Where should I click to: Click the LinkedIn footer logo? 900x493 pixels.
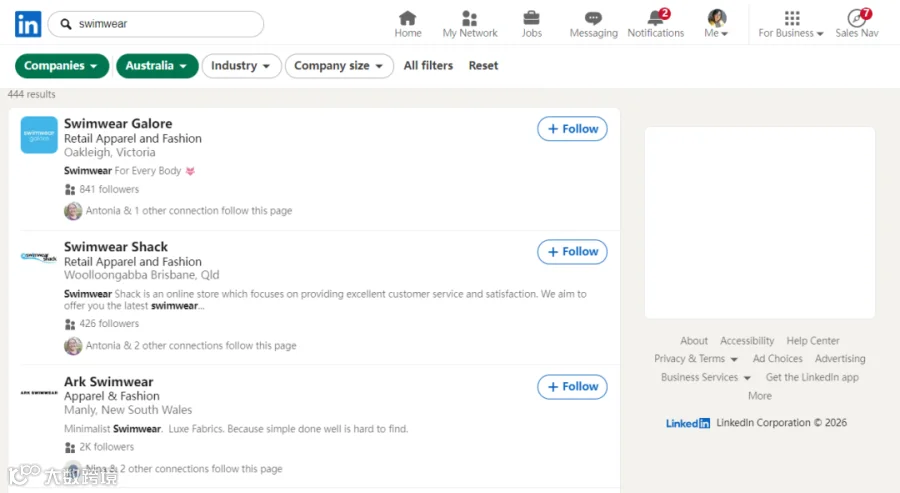pyautogui.click(x=688, y=424)
